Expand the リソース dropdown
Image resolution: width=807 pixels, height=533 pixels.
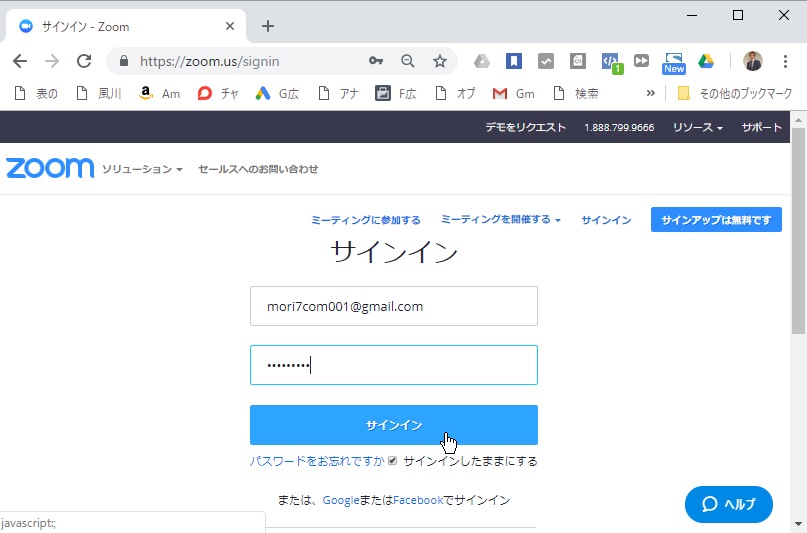pos(697,127)
